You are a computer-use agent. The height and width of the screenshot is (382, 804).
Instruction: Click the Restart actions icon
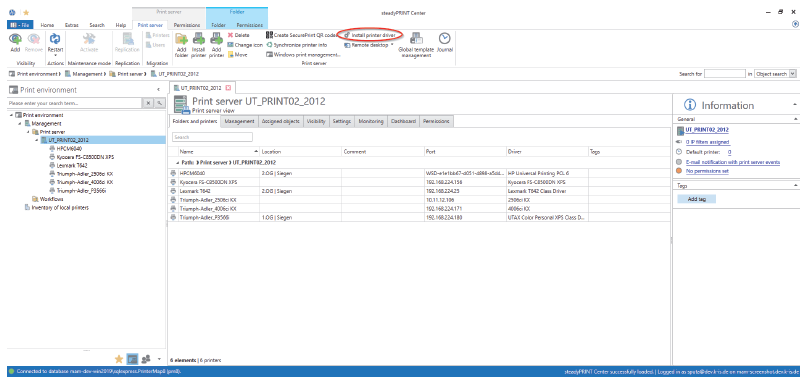(x=55, y=38)
